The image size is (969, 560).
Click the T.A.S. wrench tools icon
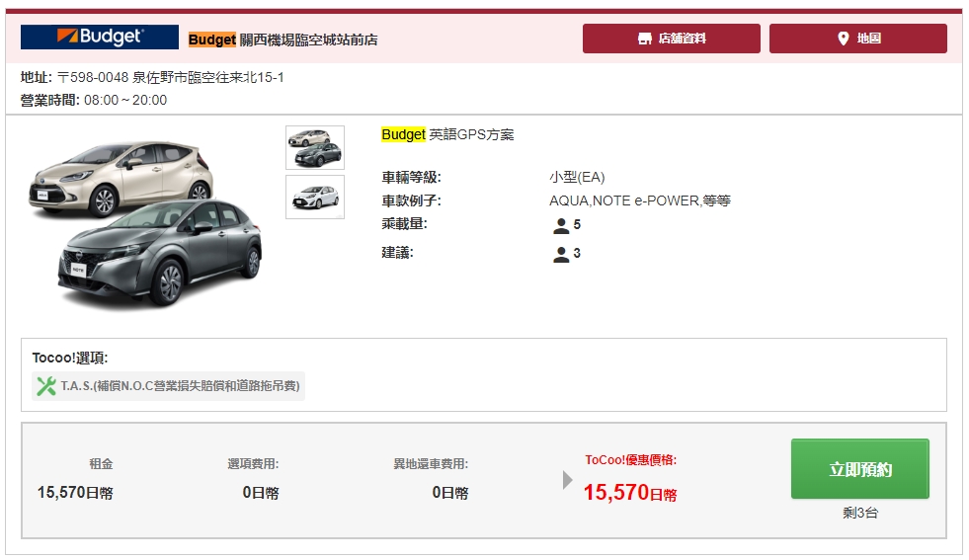coord(46,386)
